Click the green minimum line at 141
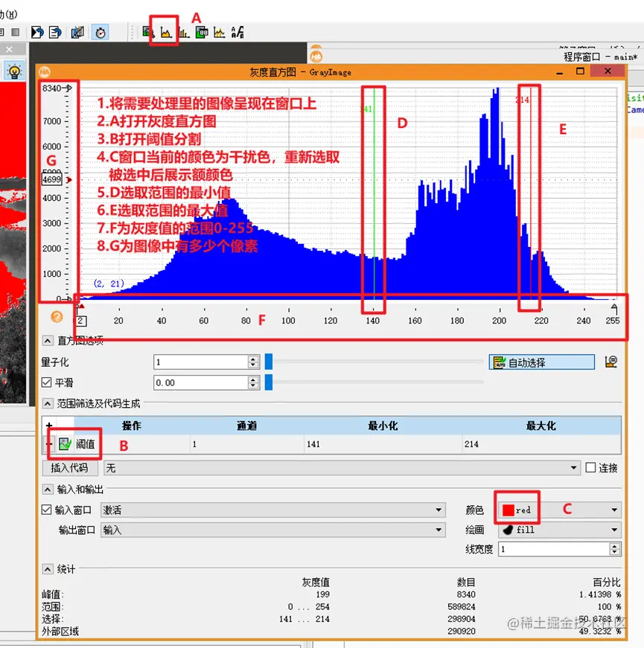 374,194
